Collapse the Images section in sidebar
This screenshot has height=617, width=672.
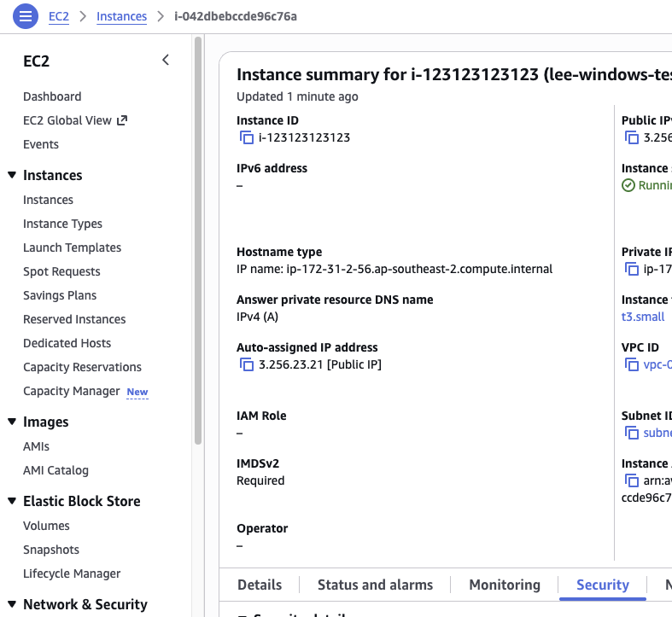click(12, 422)
